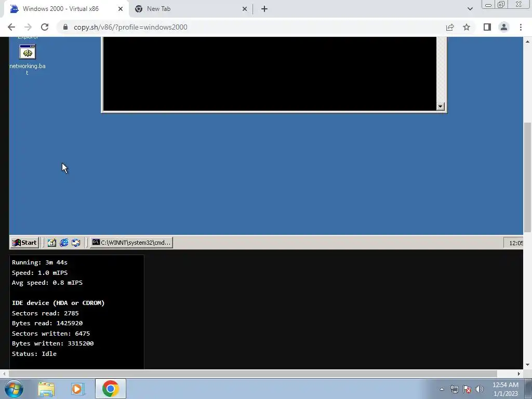Open the Action Center flag icon
The image size is (532, 399).
(x=467, y=389)
